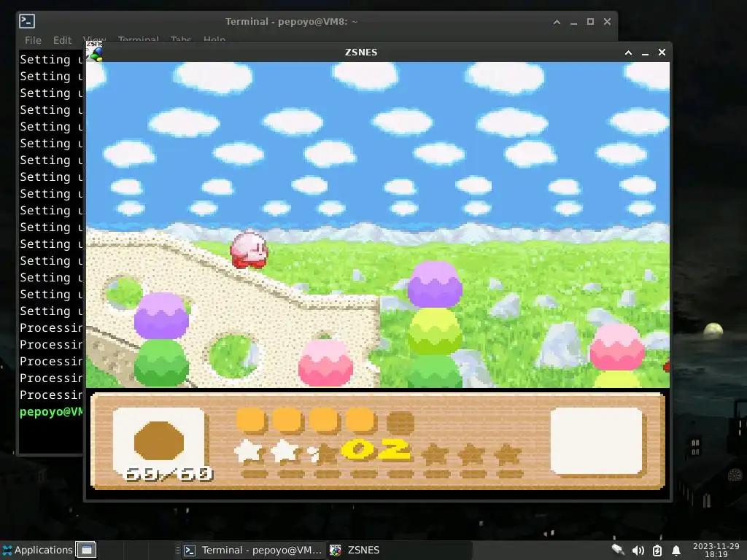
Task: Close the ZSNES window
Action: point(662,52)
